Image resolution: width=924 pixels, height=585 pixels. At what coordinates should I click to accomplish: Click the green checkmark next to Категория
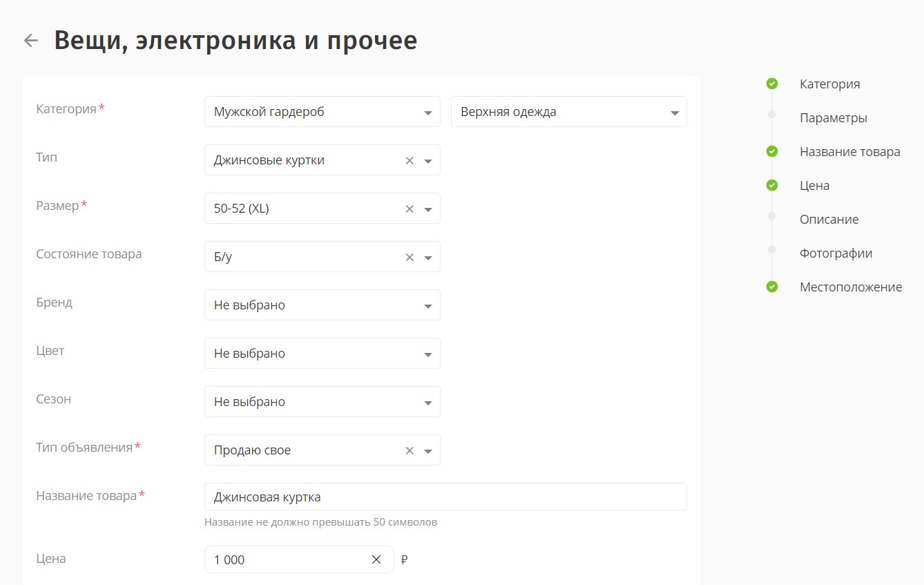click(x=772, y=84)
